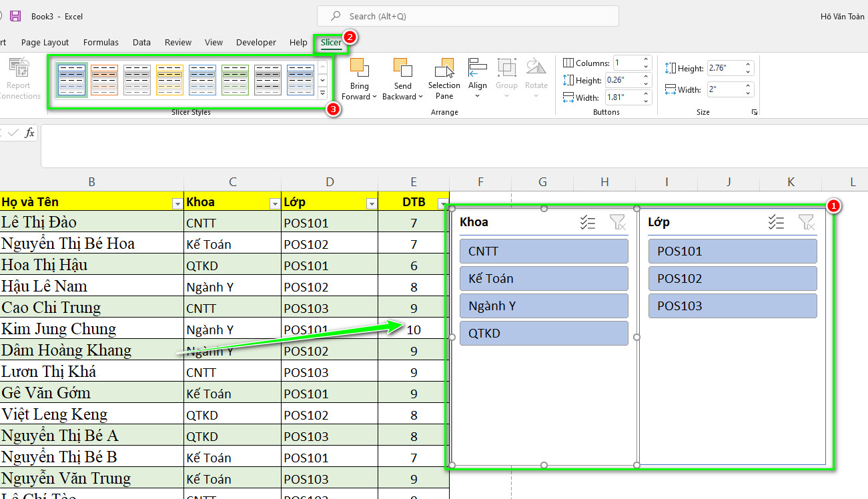Viewport: 868px width, 499px height.
Task: Select column B header
Action: coord(91,181)
